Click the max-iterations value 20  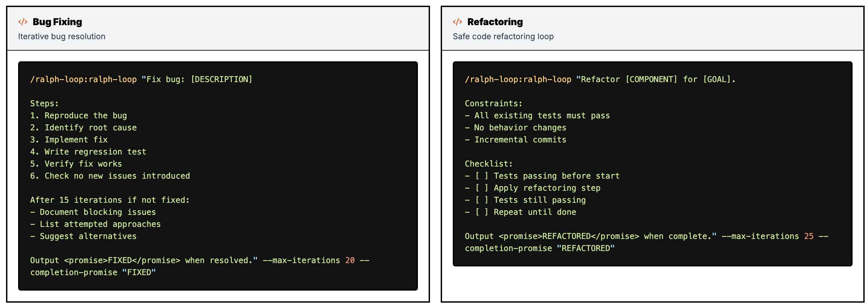[350, 260]
